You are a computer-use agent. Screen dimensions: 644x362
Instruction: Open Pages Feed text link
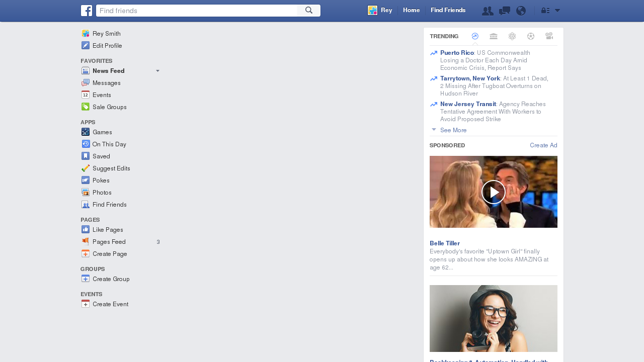click(109, 242)
